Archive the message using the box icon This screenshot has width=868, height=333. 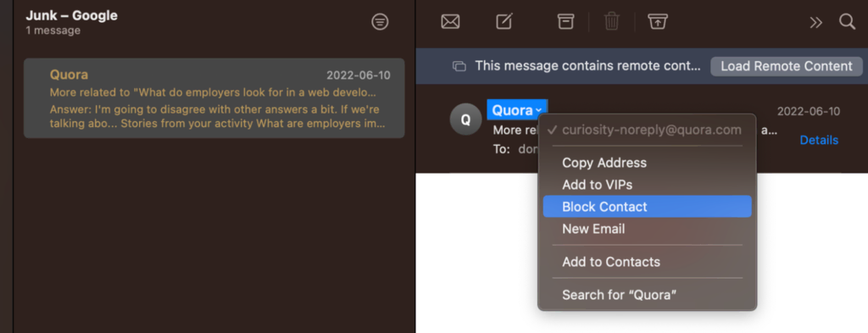(x=565, y=21)
